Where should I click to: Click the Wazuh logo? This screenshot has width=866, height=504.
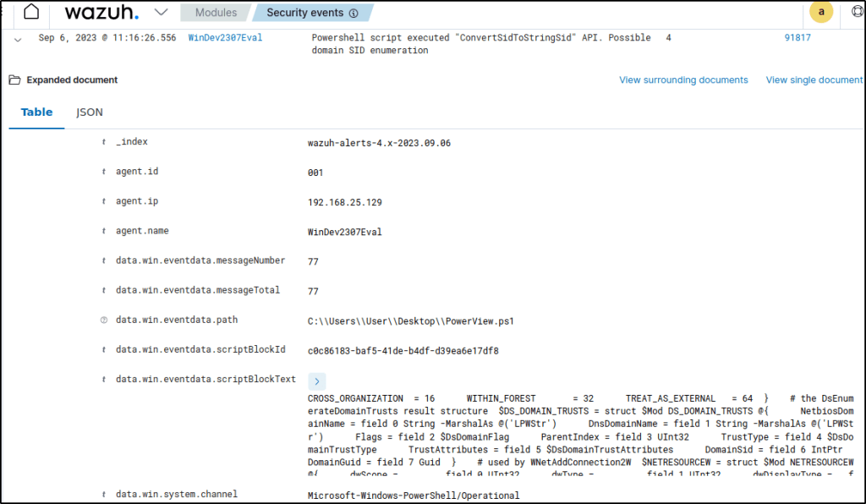pyautogui.click(x=102, y=13)
